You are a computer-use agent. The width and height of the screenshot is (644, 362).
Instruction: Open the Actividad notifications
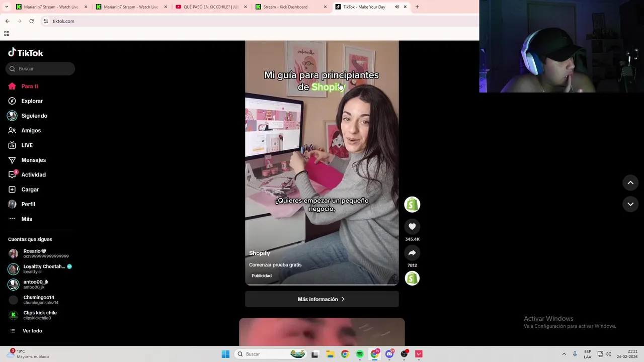click(x=27, y=175)
